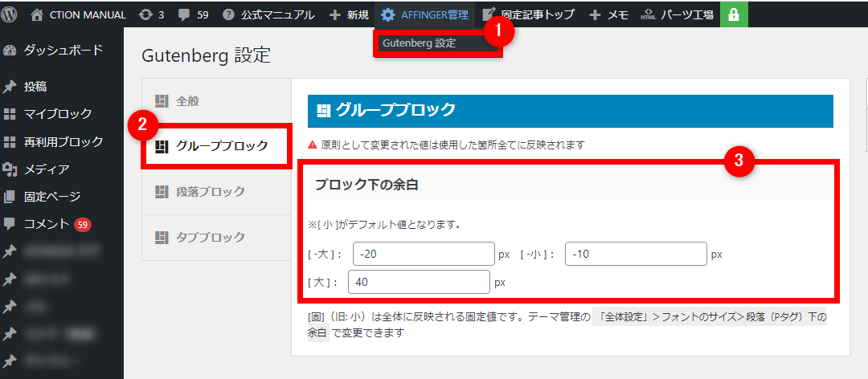Click the ブロック下の余白 section heading
Image resolution: width=868 pixels, height=379 pixels.
pyautogui.click(x=366, y=185)
